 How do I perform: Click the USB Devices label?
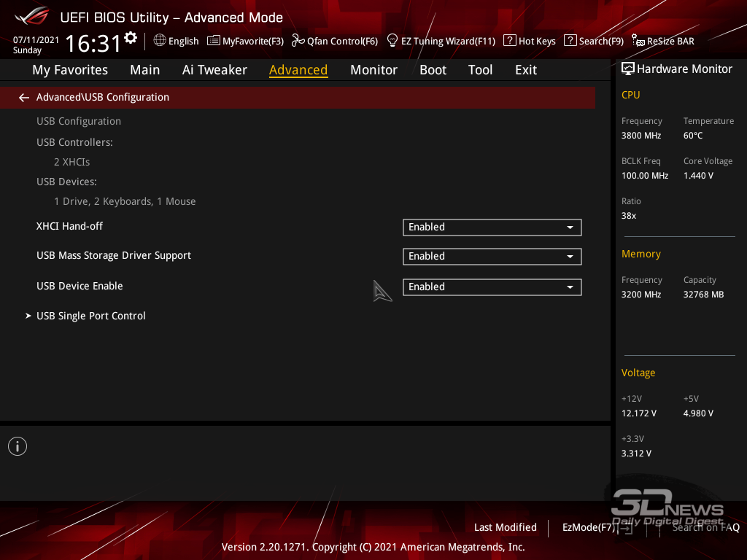(66, 182)
